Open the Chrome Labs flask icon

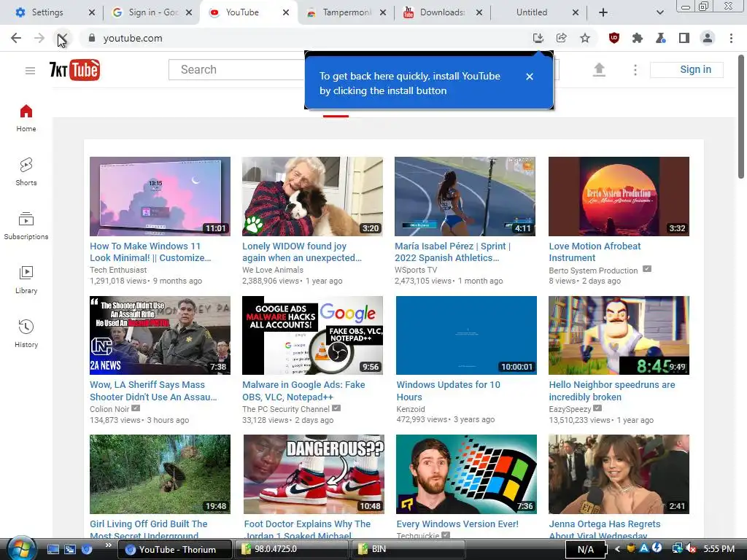[661, 38]
